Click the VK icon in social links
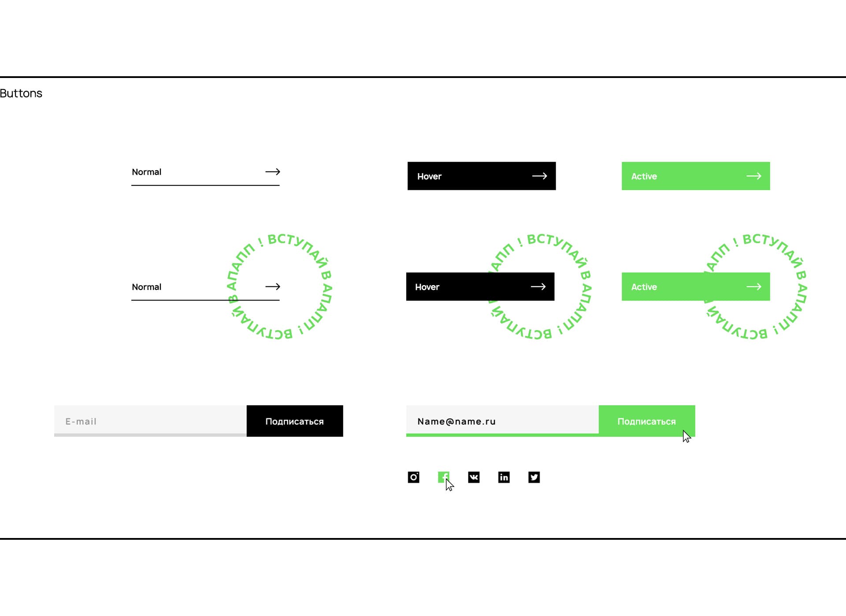The image size is (846, 616). coord(473,477)
